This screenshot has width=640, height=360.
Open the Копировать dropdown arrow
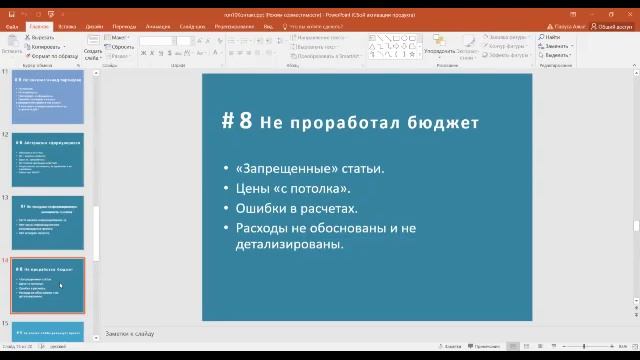(64, 47)
